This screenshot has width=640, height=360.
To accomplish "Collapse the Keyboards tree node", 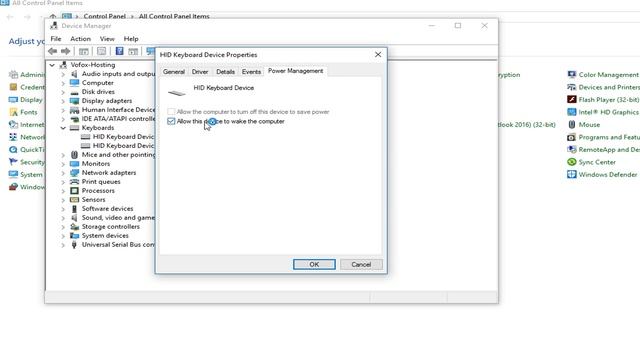I will click(63, 128).
